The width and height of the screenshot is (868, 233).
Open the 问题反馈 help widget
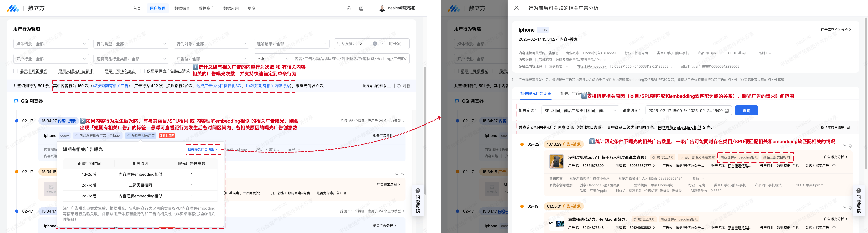click(x=418, y=201)
